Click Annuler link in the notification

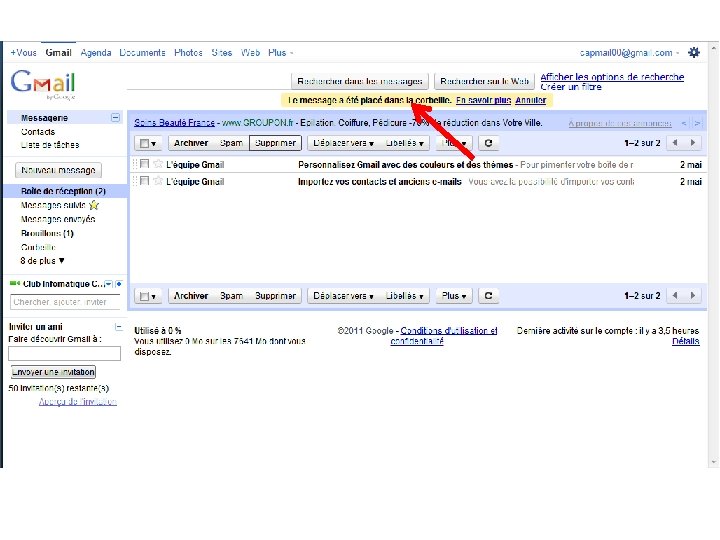(x=530, y=100)
